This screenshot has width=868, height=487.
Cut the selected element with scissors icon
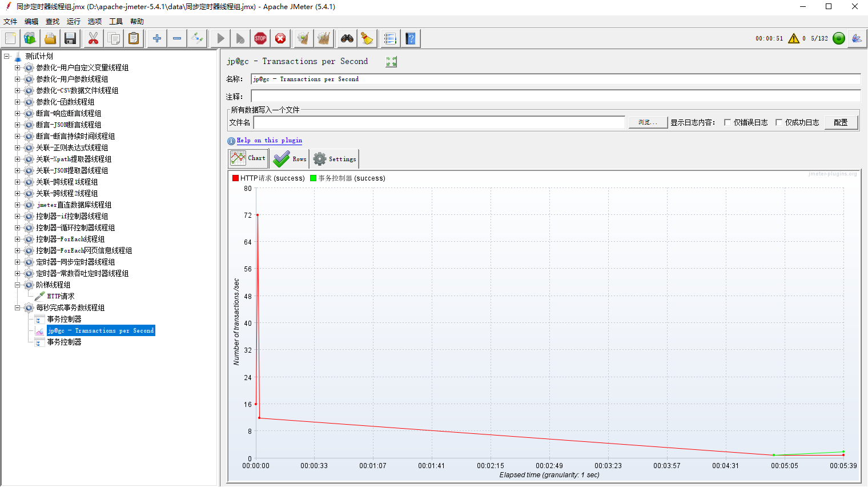93,38
